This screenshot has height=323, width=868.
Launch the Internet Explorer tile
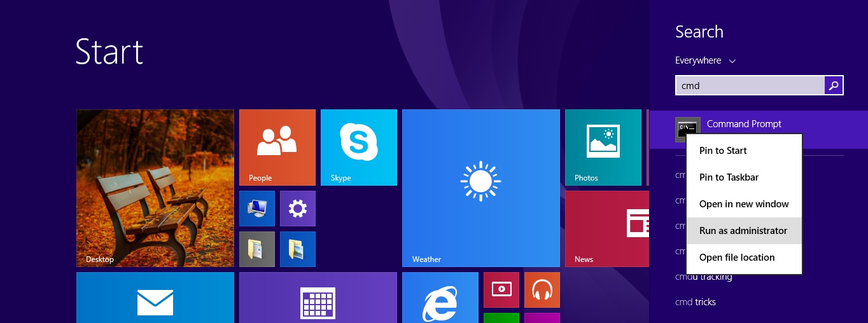tap(440, 298)
